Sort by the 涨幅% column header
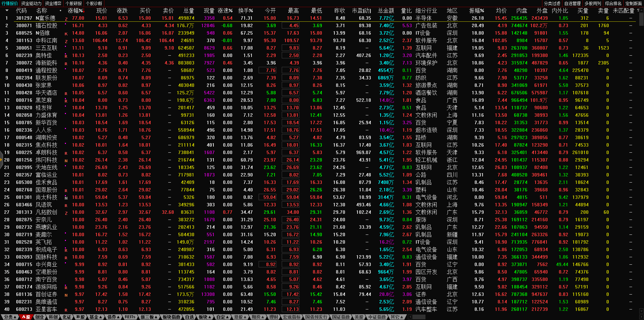Image resolution: width=644 pixels, height=320 pixels. pyautogui.click(x=75, y=11)
